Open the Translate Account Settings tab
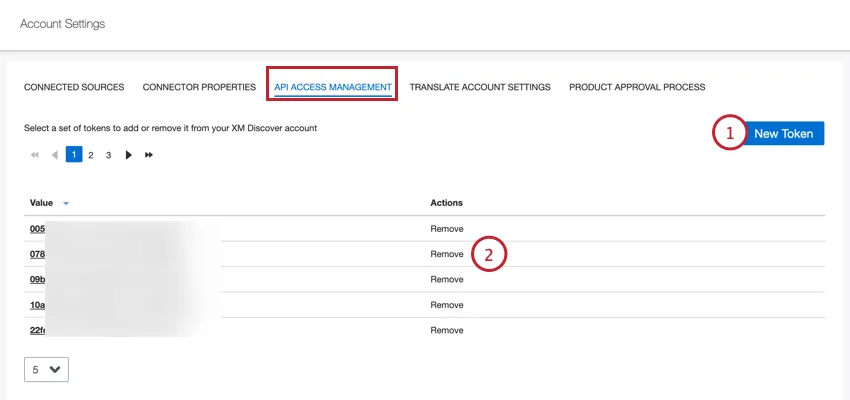Viewport: 850px width, 400px height. tap(480, 87)
